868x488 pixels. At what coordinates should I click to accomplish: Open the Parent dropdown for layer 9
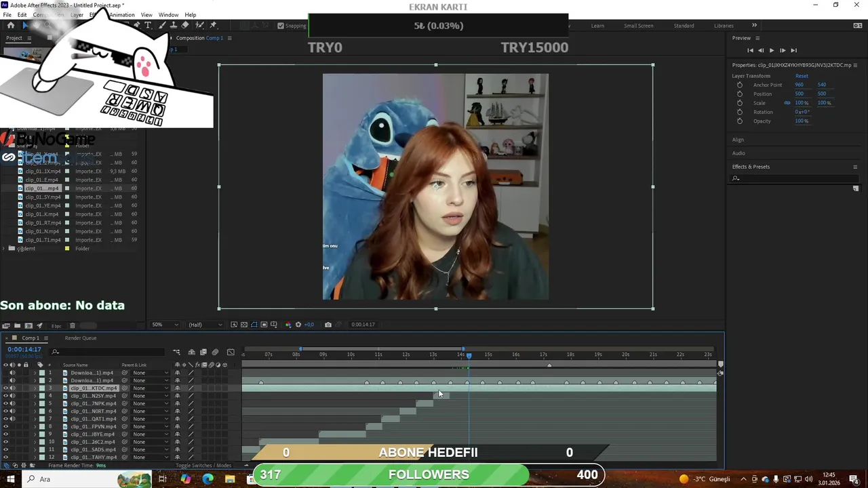[150, 434]
